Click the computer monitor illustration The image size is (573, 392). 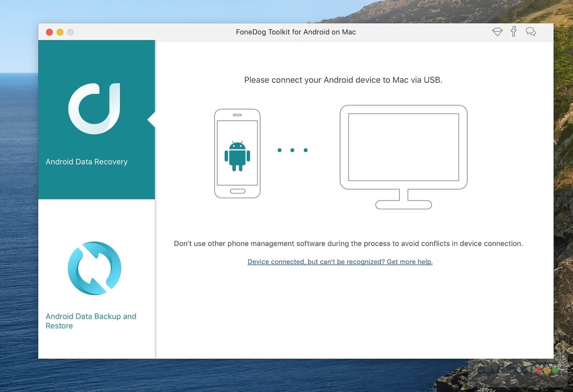coord(403,147)
